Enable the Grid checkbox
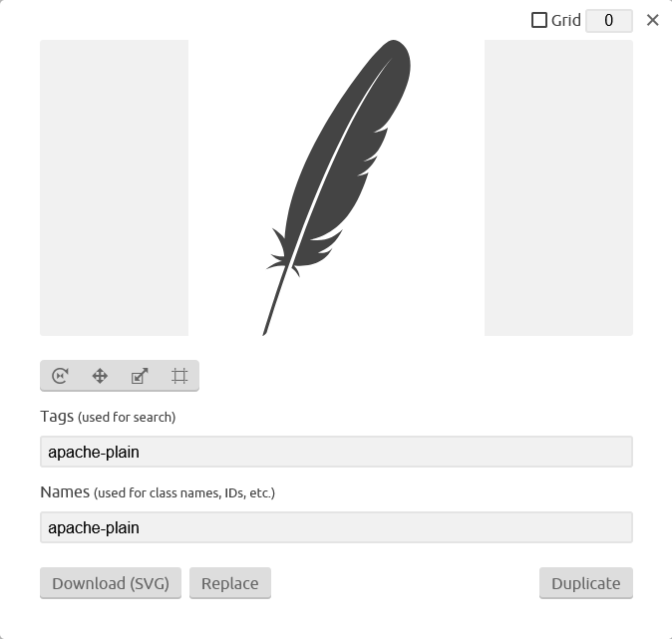 pyautogui.click(x=539, y=20)
